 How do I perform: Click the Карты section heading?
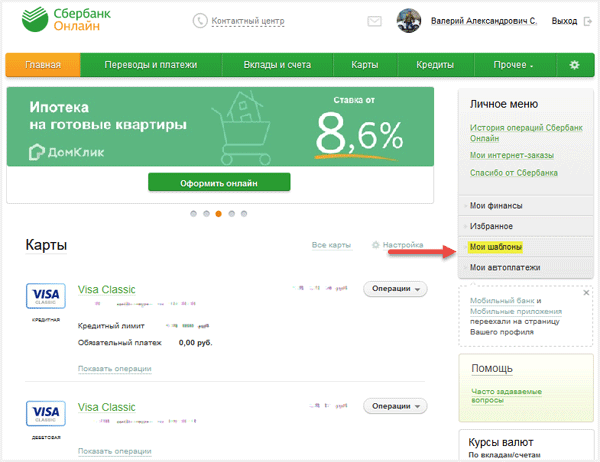[46, 245]
